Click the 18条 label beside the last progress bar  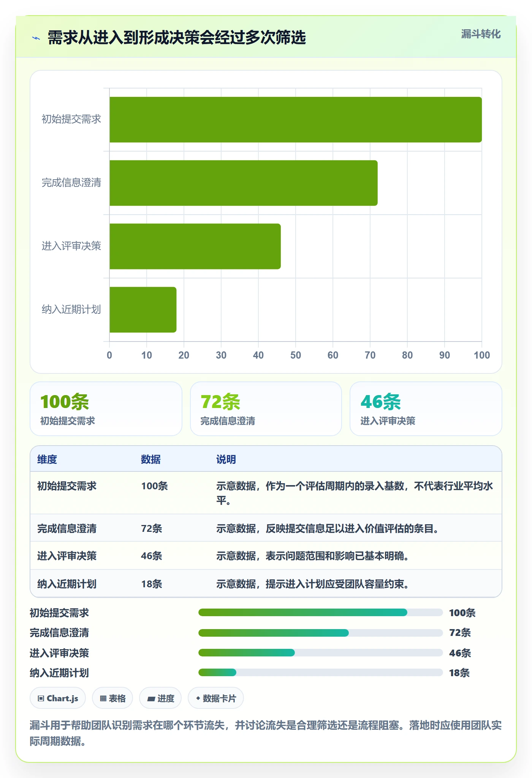click(459, 673)
